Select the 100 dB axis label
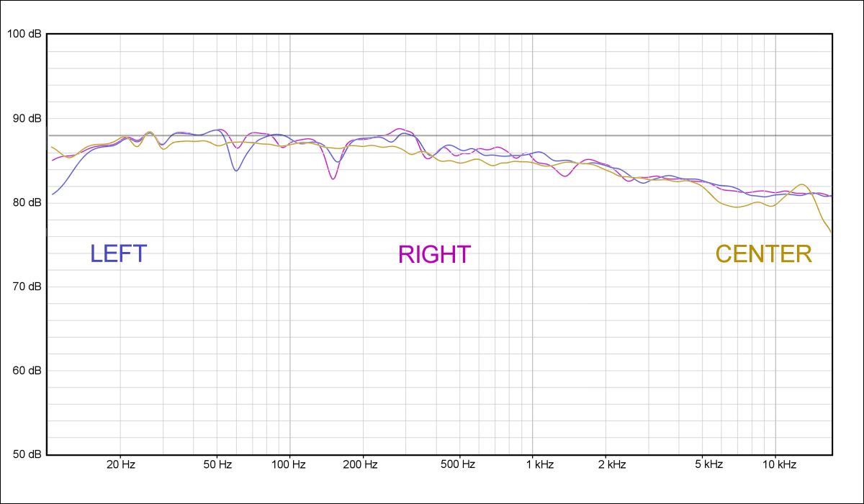 (x=24, y=34)
